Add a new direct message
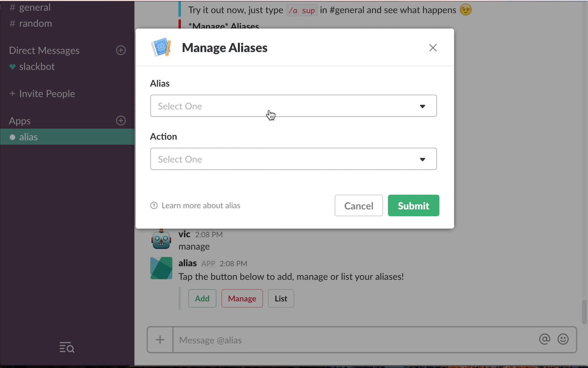 121,50
